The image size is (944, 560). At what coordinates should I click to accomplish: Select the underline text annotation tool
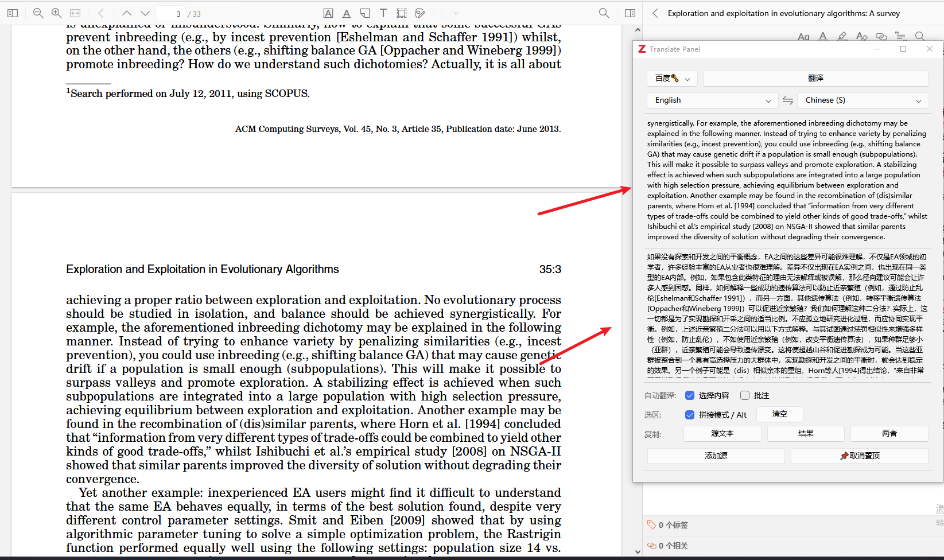[x=347, y=13]
